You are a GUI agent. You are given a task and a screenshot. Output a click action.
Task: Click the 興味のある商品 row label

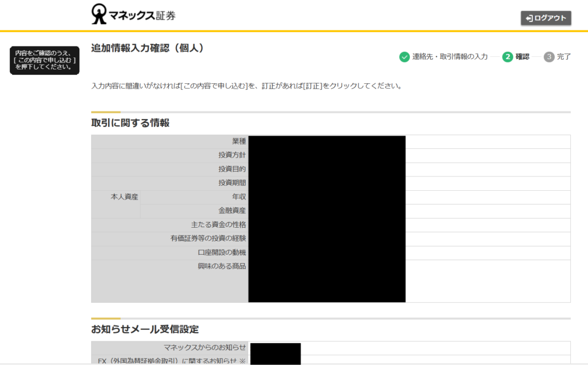tap(222, 266)
